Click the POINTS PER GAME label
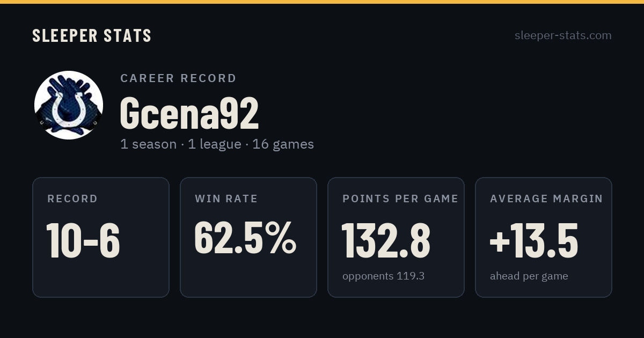Image resolution: width=644 pixels, height=338 pixels. (400, 199)
